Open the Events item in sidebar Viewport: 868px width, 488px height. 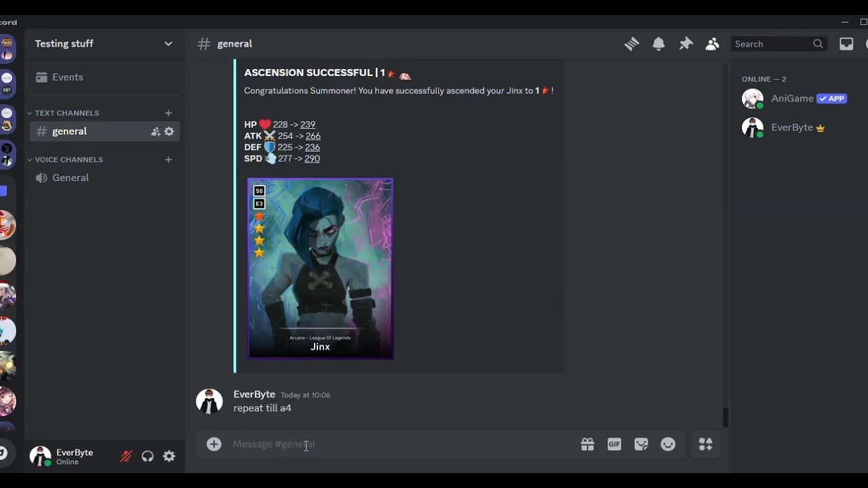[67, 77]
